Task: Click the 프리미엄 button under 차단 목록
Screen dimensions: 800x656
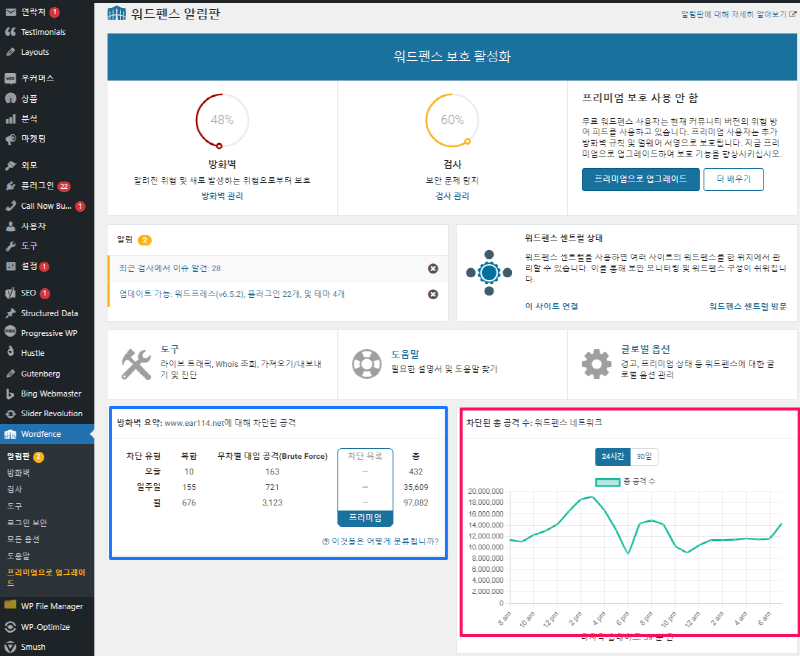Action: click(365, 518)
